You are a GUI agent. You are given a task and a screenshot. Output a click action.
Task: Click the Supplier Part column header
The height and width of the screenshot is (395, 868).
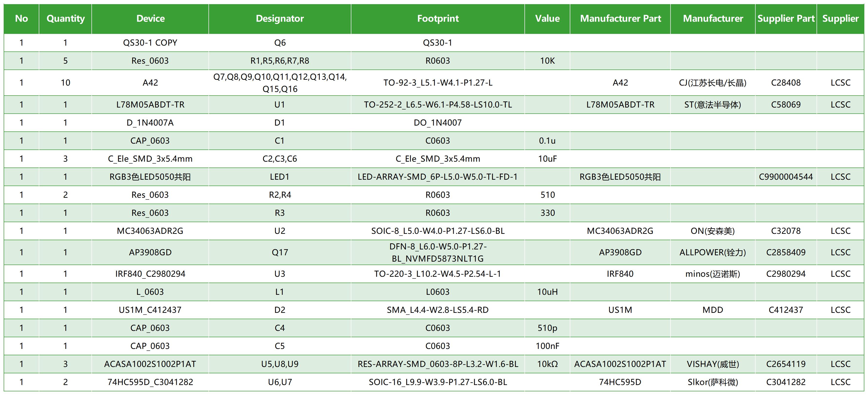click(786, 19)
